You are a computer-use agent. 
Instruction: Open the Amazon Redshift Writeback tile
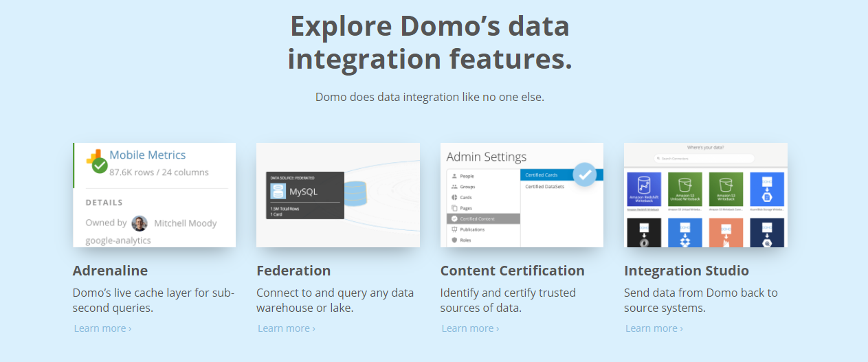click(x=644, y=189)
